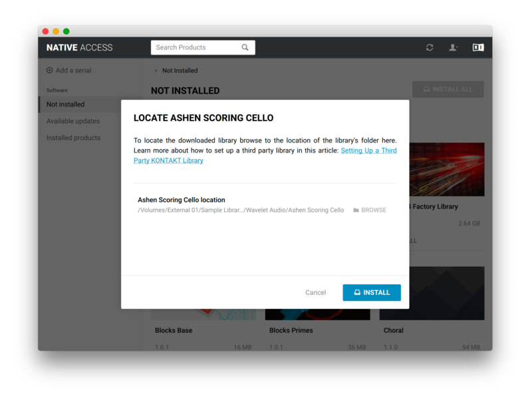Image resolution: width=532 pixels, height=404 pixels.
Task: Click the blue INSTALL button
Action: pos(372,292)
